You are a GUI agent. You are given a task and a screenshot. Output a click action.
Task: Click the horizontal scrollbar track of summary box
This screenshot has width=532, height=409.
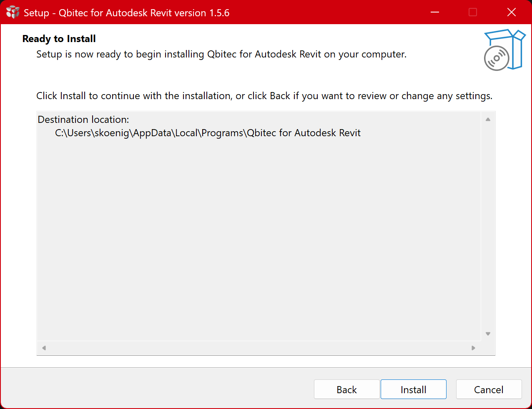point(258,348)
